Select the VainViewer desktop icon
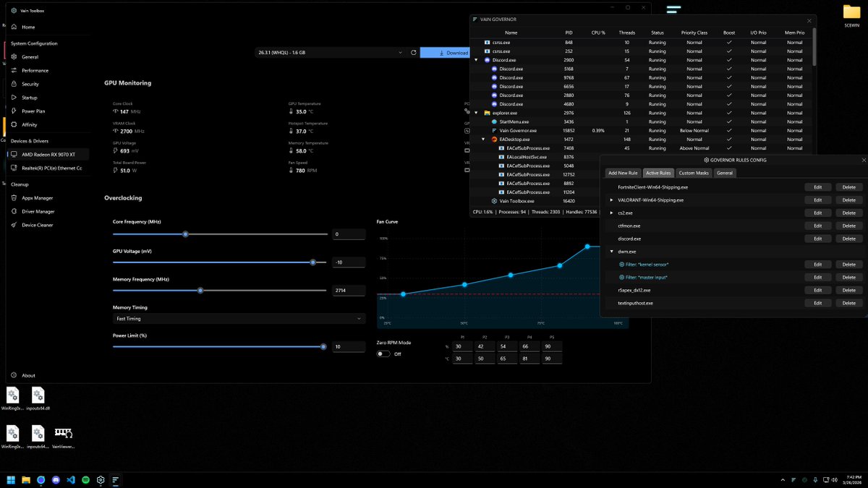 pos(64,433)
